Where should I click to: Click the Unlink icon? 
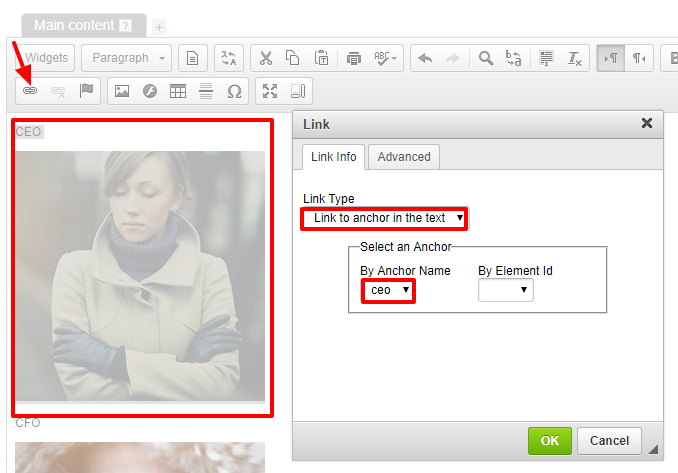click(x=58, y=91)
